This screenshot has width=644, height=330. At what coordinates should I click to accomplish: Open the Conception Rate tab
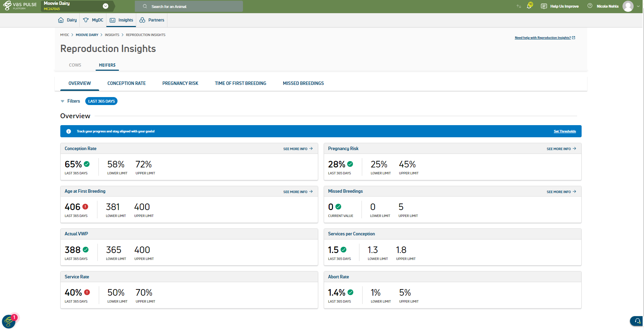127,84
